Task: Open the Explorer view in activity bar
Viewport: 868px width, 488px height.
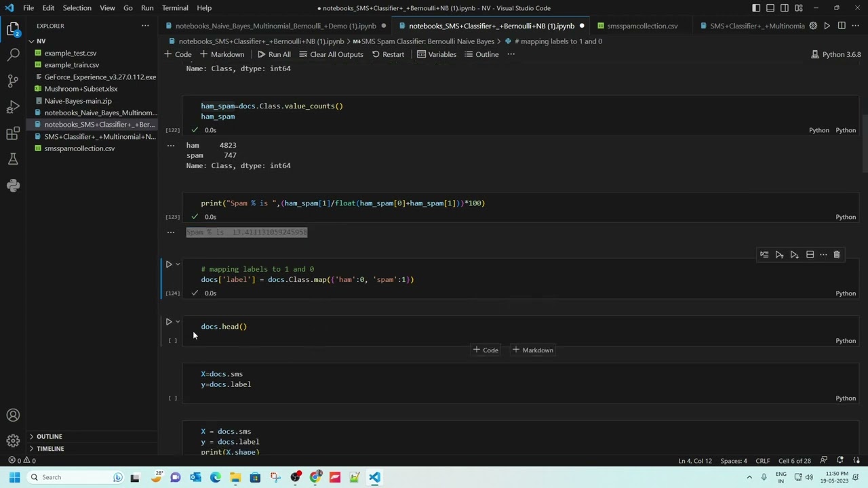Action: pyautogui.click(x=13, y=28)
